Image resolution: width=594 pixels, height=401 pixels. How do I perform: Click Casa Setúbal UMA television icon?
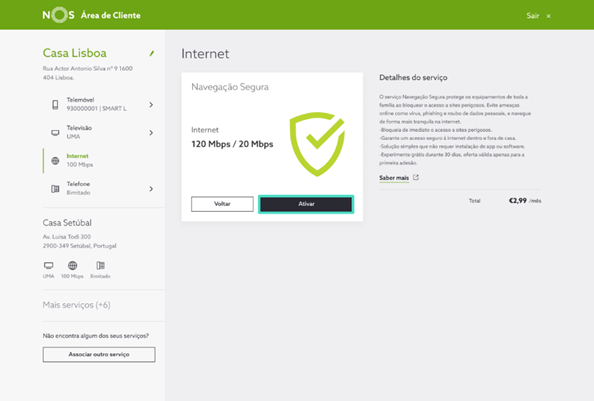(x=48, y=265)
